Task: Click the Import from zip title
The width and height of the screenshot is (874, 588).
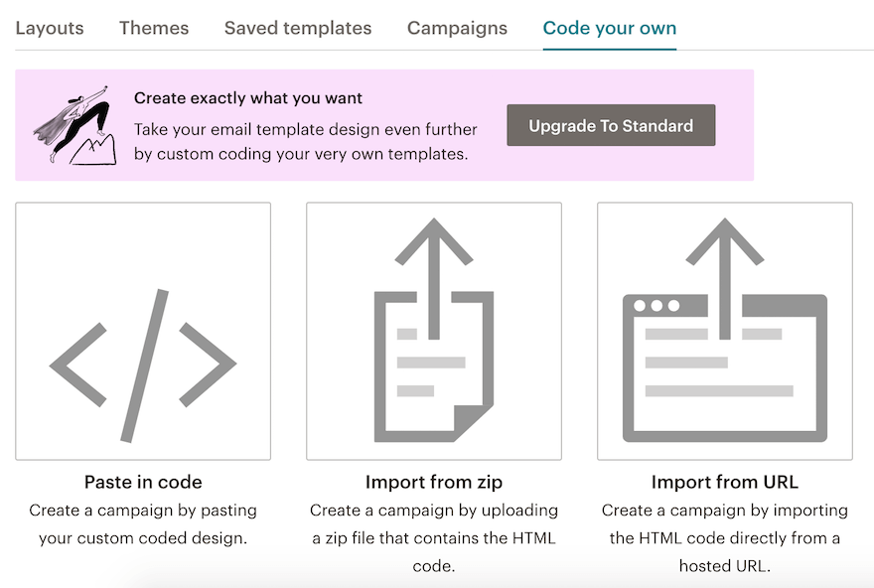Action: 434,483
